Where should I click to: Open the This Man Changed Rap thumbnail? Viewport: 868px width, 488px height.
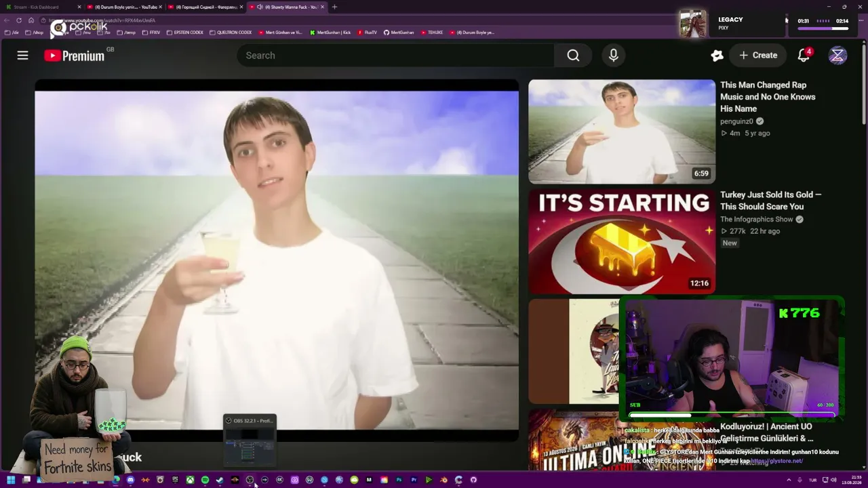[x=622, y=131]
